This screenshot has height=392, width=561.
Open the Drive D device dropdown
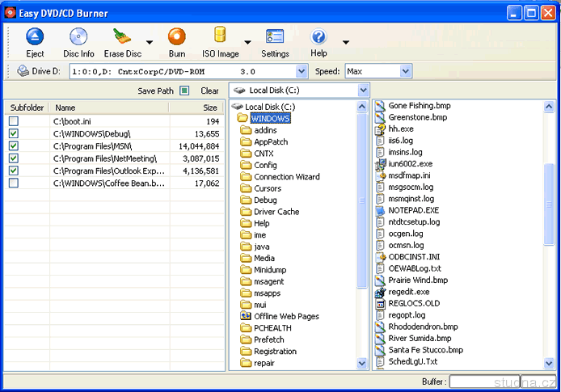point(302,71)
